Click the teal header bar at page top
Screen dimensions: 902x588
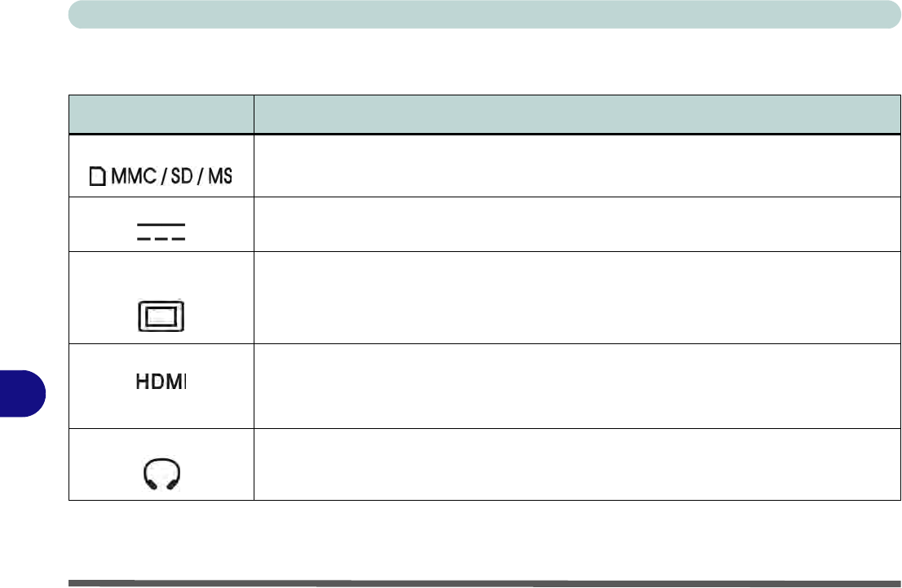click(x=479, y=14)
